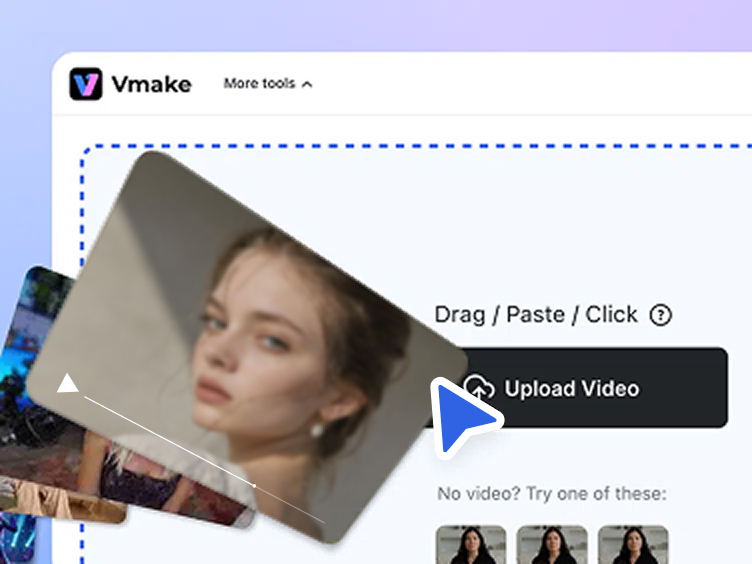This screenshot has height=564, width=752.
Task: Click the help question mark icon
Action: pyautogui.click(x=660, y=315)
